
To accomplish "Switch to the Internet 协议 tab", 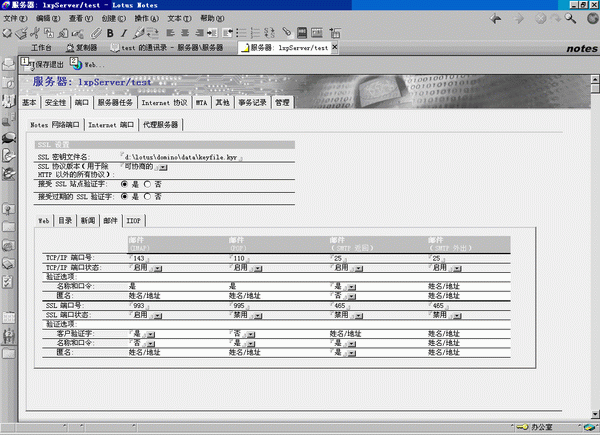I will click(x=165, y=103).
